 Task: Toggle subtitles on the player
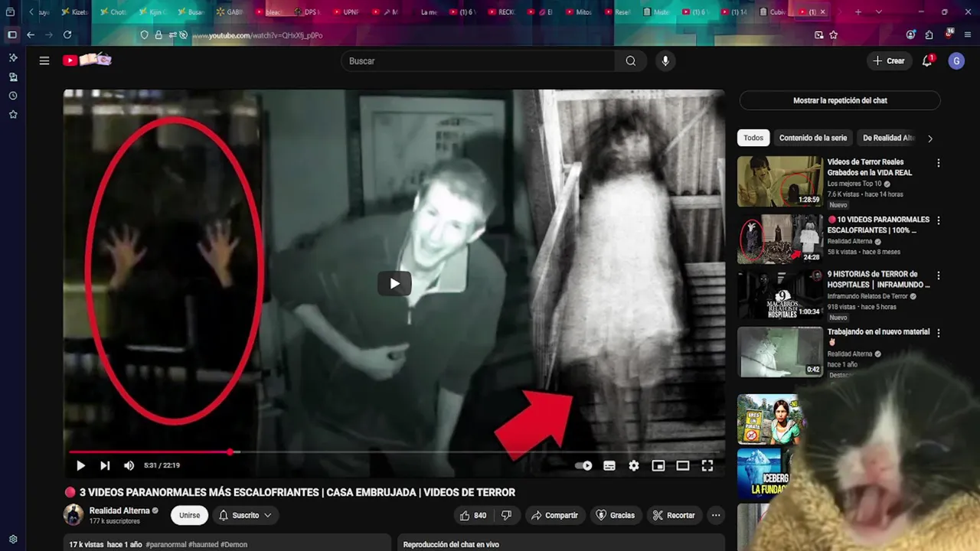(609, 465)
